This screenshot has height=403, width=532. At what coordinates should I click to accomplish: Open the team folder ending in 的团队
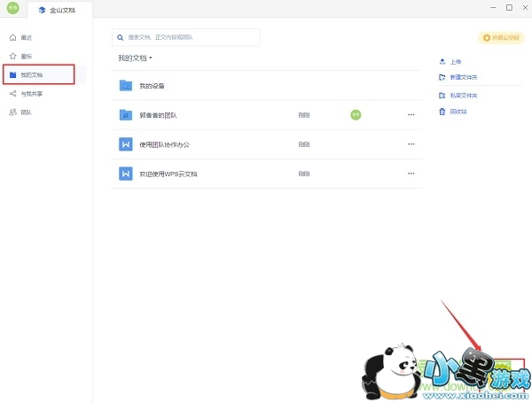pos(267,115)
